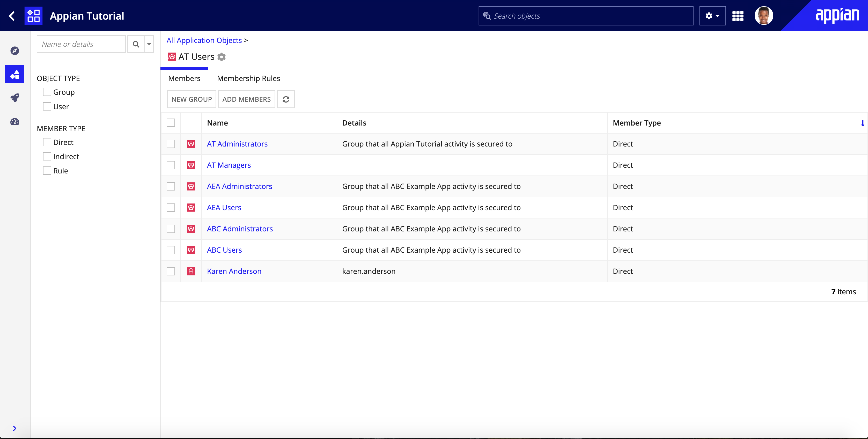The width and height of the screenshot is (868, 439).
Task: Click the user profile avatar icon
Action: coord(763,16)
